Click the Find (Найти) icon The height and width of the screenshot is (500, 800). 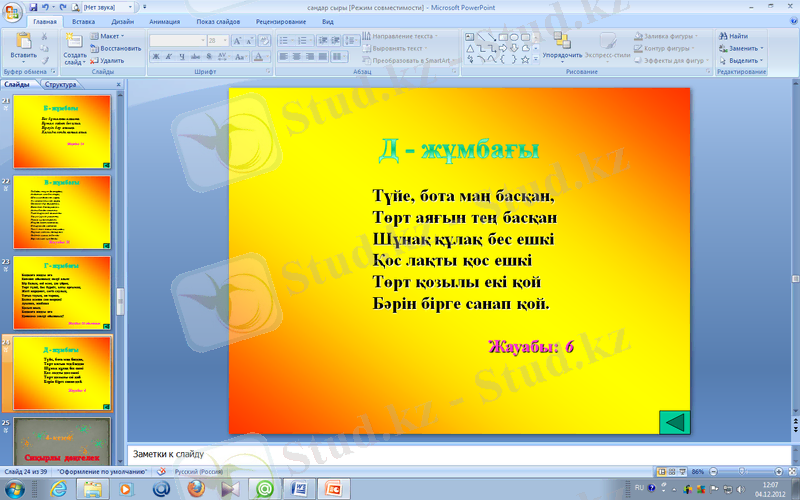pyautogui.click(x=732, y=36)
